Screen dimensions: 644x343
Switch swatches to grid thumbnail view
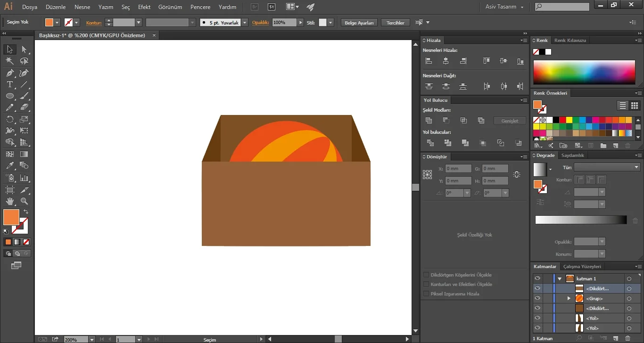(x=635, y=106)
